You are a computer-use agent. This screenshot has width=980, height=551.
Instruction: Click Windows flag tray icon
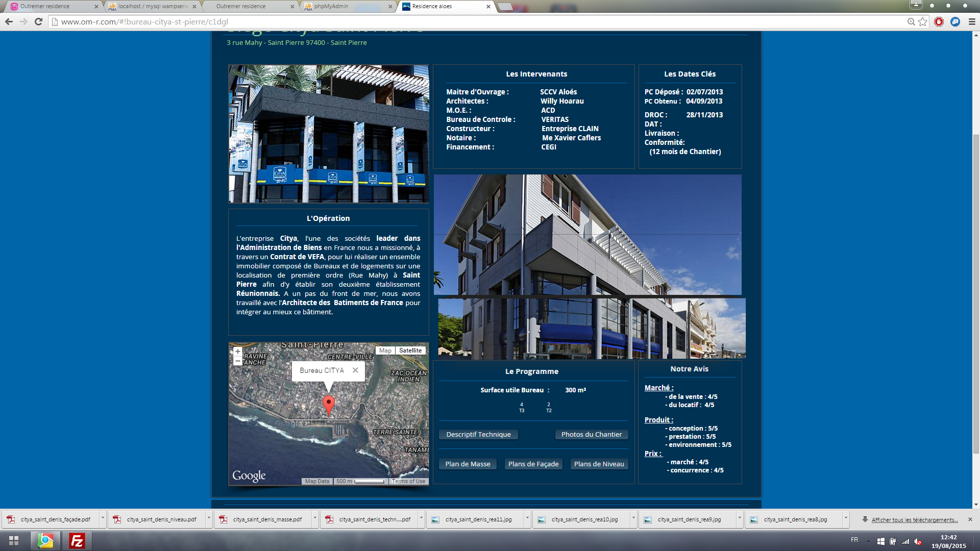880,541
